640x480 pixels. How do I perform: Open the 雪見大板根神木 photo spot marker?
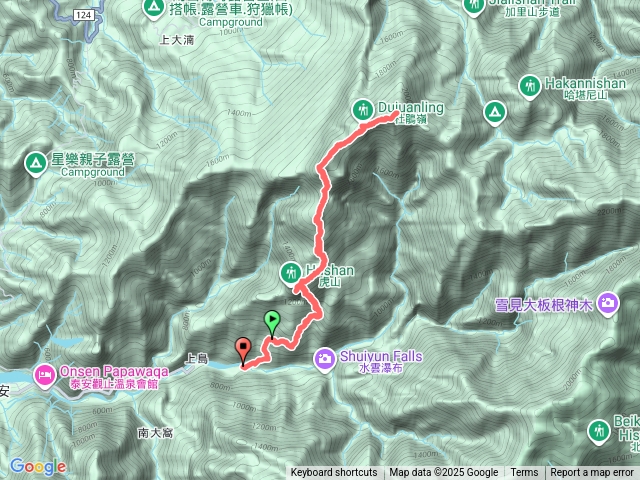(608, 304)
